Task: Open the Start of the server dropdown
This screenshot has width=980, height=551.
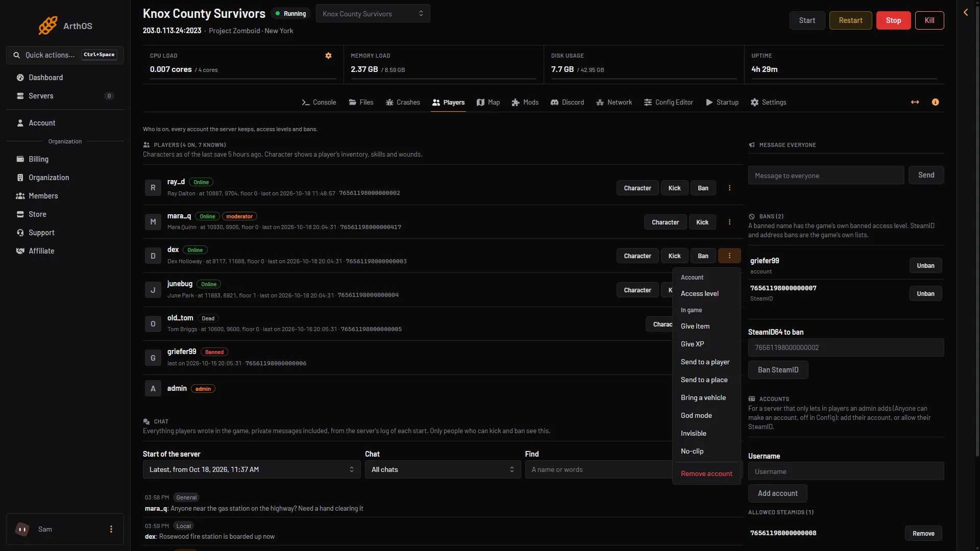Action: [x=252, y=469]
